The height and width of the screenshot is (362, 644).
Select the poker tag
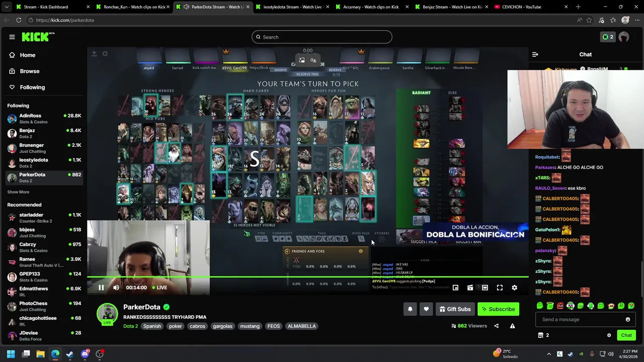tap(175, 326)
